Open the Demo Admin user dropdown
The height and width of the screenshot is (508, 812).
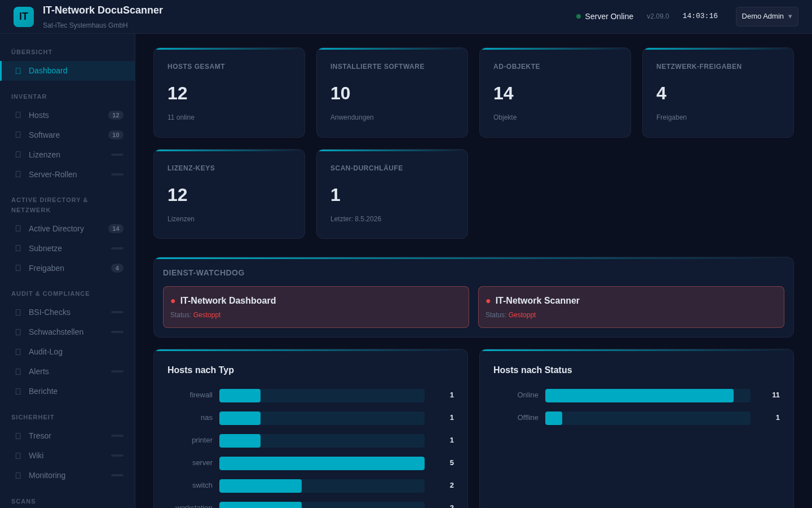pyautogui.click(x=767, y=16)
